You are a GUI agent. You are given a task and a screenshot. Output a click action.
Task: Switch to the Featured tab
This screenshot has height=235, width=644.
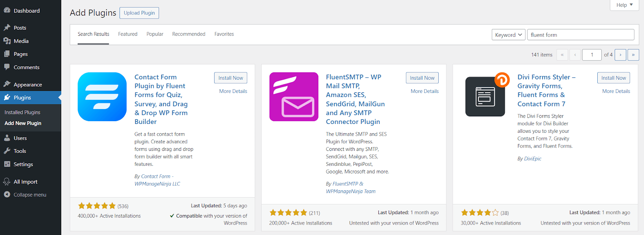pyautogui.click(x=128, y=34)
